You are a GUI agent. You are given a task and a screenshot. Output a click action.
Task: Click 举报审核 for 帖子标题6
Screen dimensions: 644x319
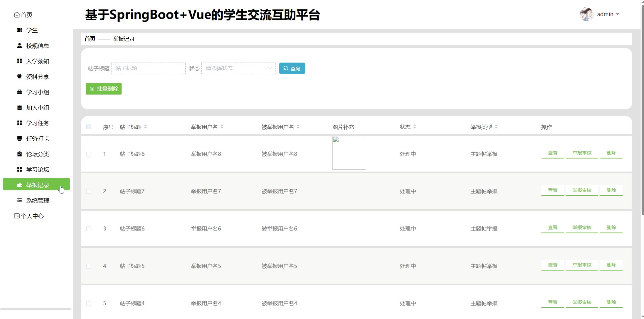582,228
